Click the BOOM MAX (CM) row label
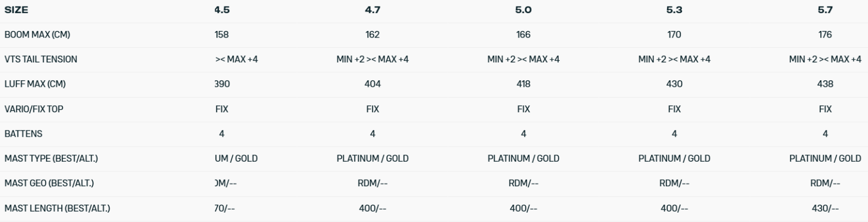 [x=37, y=35]
